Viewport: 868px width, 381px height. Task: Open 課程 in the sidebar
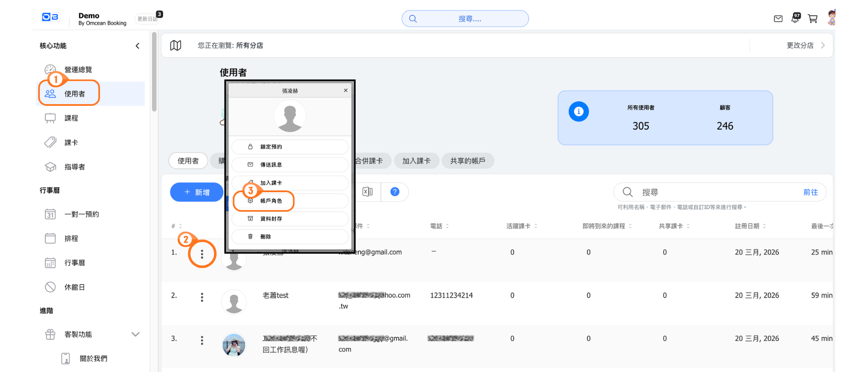click(x=71, y=118)
